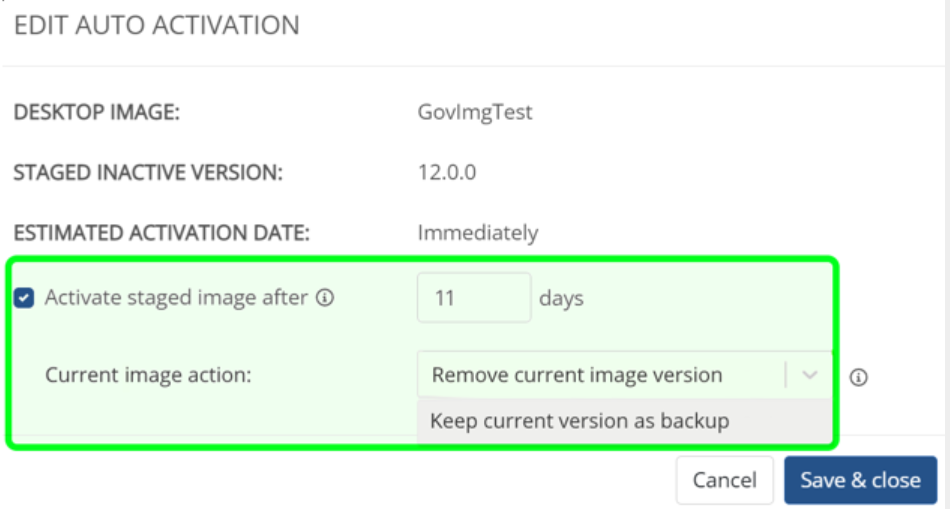The width and height of the screenshot is (950, 509).
Task: Click the DESKTOP IMAGE label
Action: (x=96, y=112)
